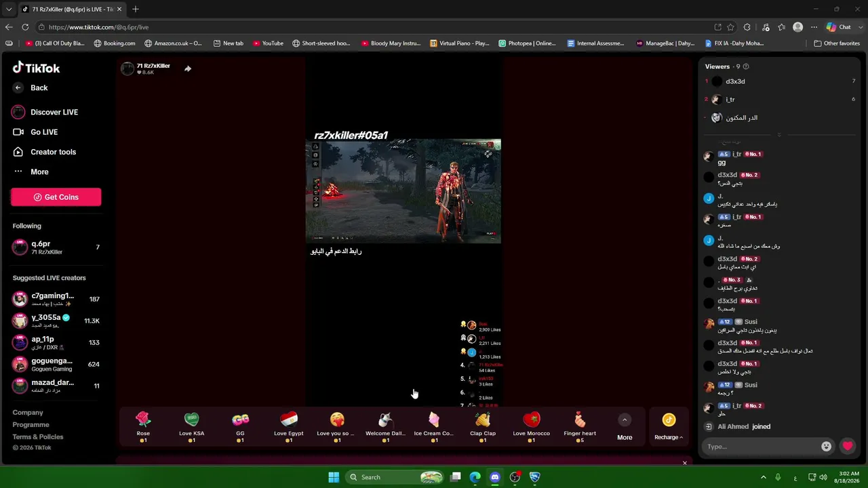Open the open-in-app icon in address bar

718,27
